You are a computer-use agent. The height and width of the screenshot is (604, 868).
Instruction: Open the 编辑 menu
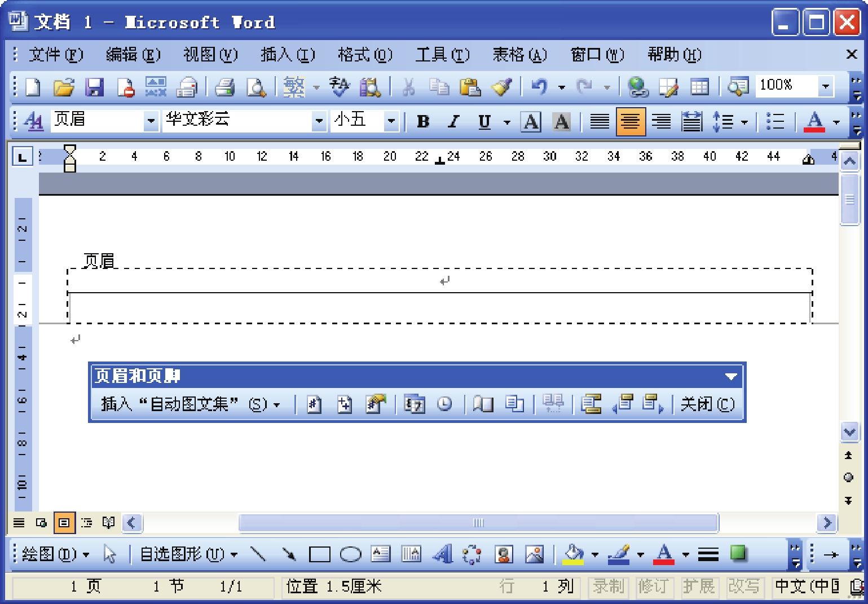point(133,55)
